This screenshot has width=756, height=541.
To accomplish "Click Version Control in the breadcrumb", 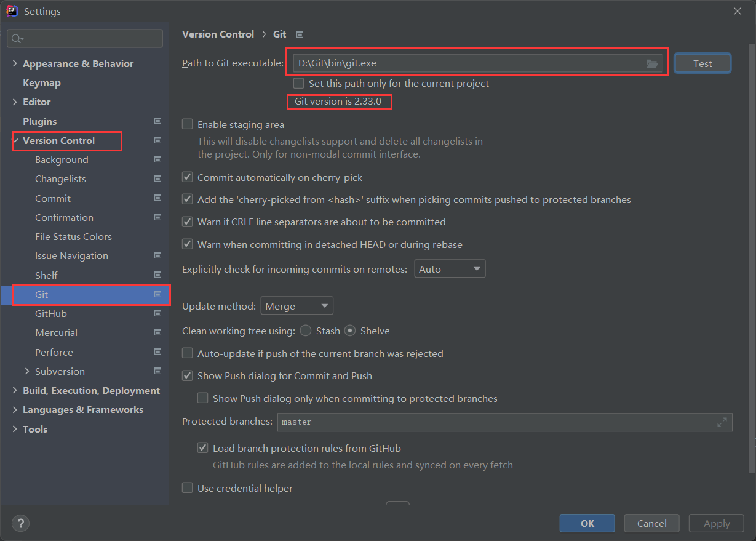I will tap(218, 34).
